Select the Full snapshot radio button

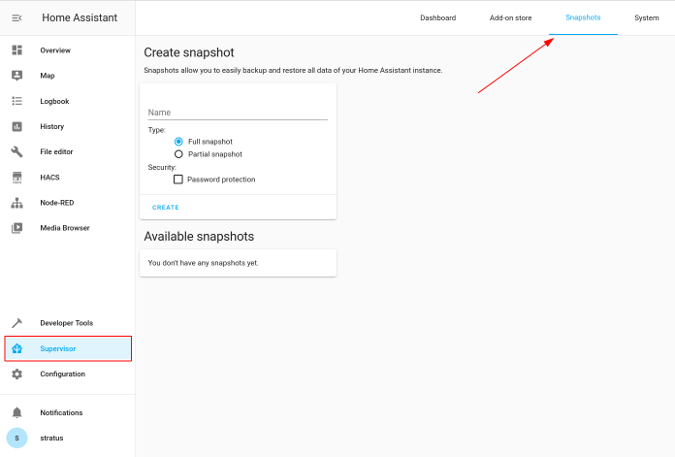point(179,142)
